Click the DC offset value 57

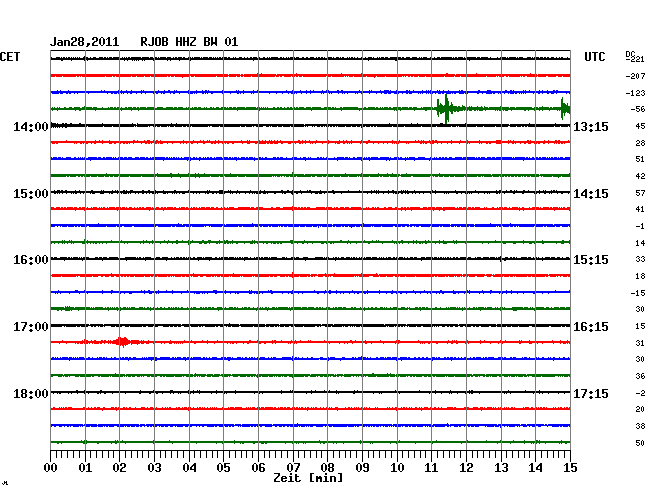coord(640,193)
